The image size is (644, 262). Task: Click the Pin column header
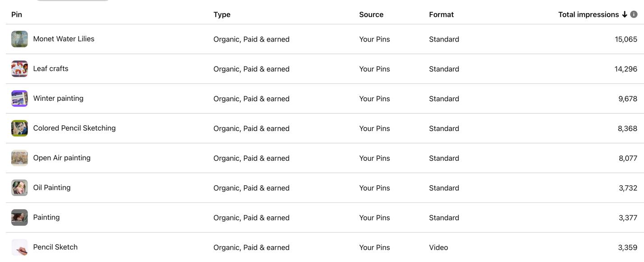(x=17, y=14)
